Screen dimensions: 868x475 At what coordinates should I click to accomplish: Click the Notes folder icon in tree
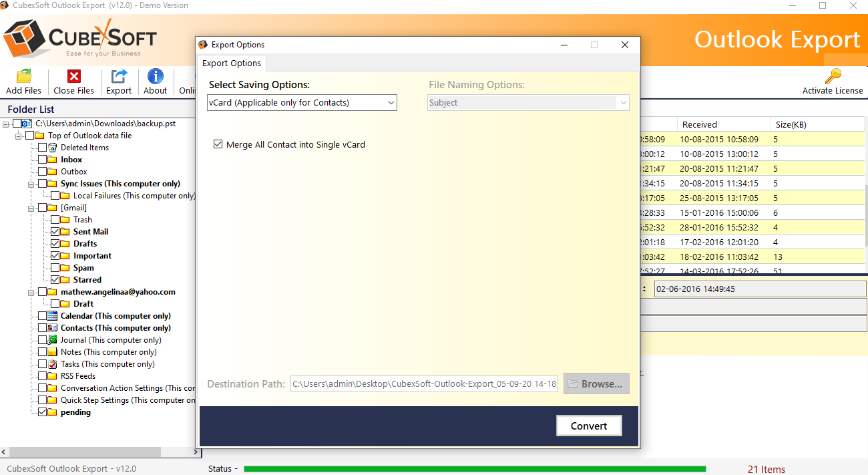(x=53, y=352)
